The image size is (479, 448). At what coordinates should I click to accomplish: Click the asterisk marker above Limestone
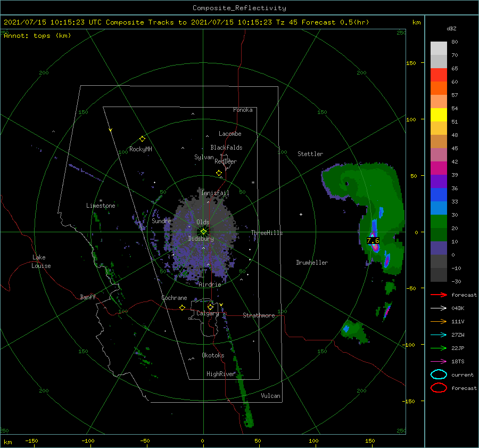pos(101,201)
